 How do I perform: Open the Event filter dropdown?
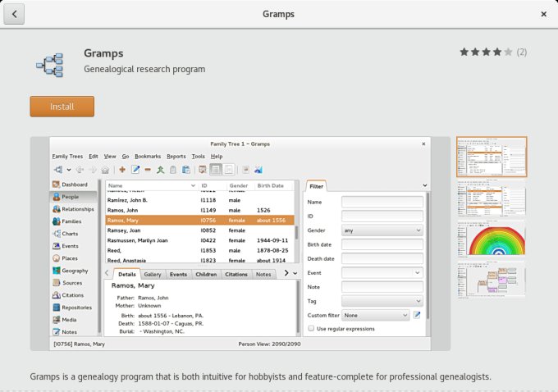(x=382, y=272)
